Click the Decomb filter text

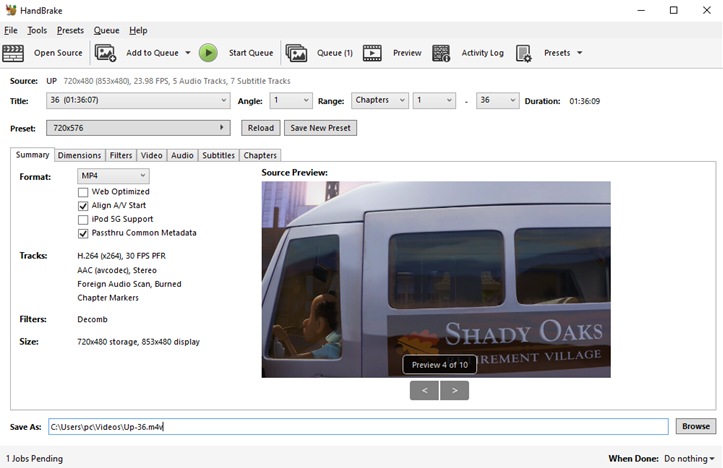click(x=92, y=320)
